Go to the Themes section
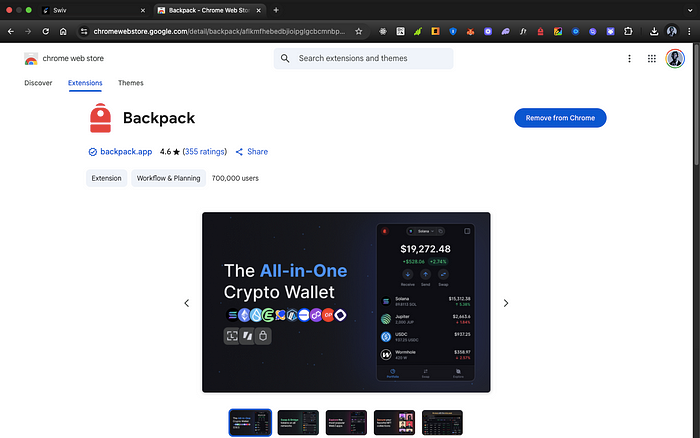This screenshot has height=438, width=700. pos(130,83)
